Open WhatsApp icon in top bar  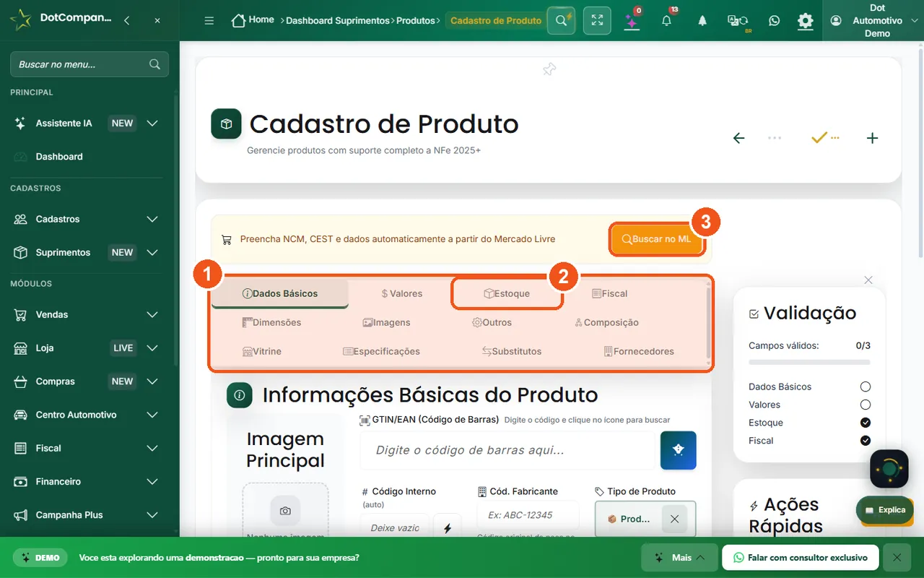click(774, 20)
